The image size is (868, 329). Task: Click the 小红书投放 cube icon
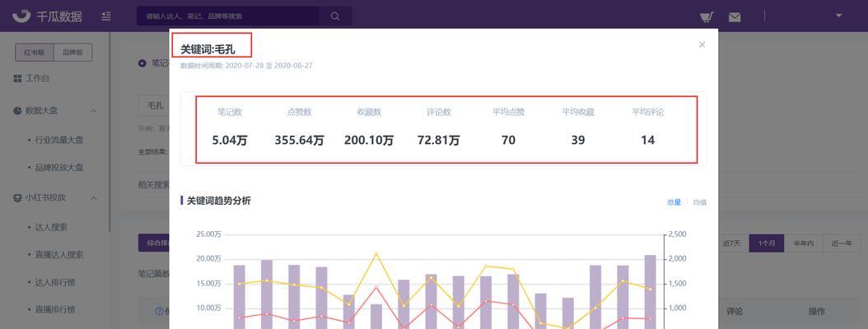[x=17, y=197]
